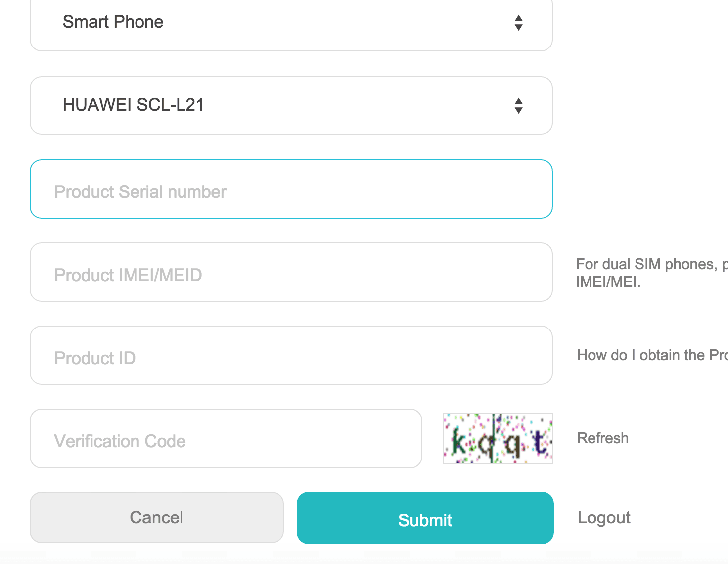The height and width of the screenshot is (564, 728).
Task: Cancel the unlock request form
Action: (x=157, y=517)
